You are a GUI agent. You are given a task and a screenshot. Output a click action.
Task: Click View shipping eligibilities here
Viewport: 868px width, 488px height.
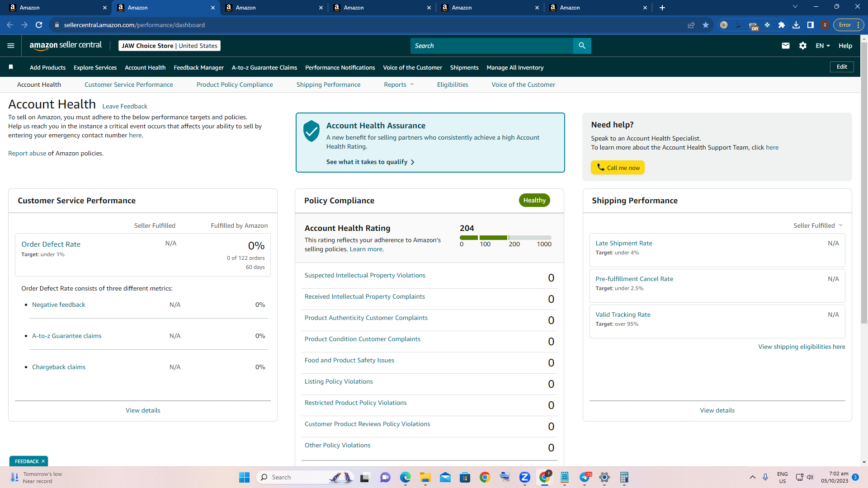(802, 347)
